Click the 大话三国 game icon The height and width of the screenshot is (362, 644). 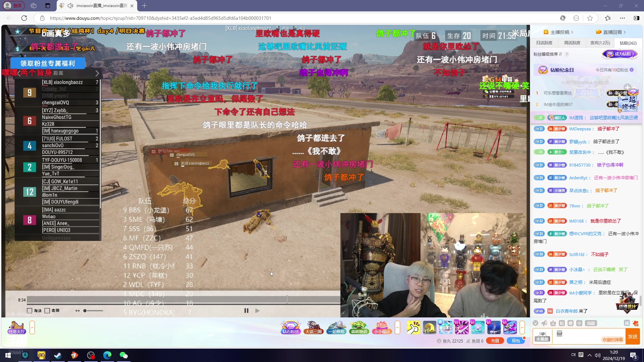(x=313, y=327)
